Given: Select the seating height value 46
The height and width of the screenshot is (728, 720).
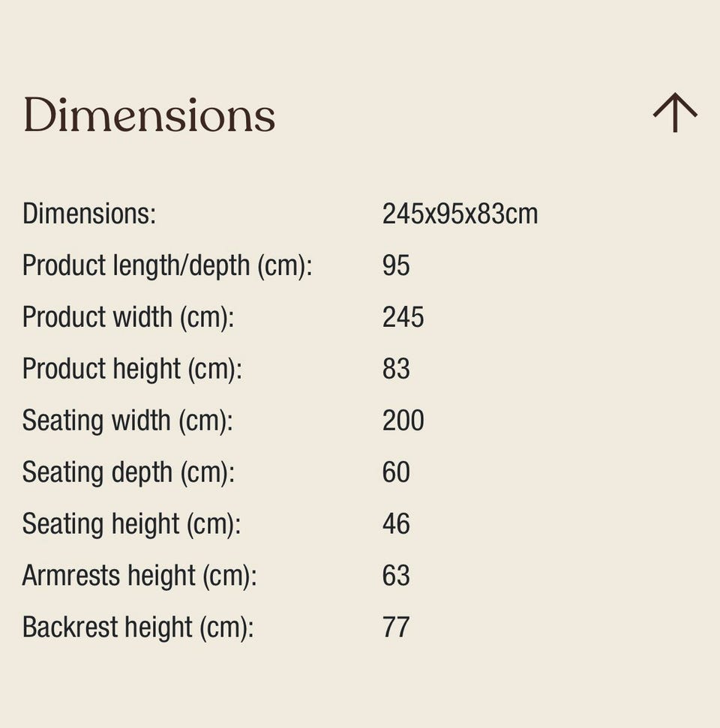Looking at the screenshot, I should click(396, 524).
